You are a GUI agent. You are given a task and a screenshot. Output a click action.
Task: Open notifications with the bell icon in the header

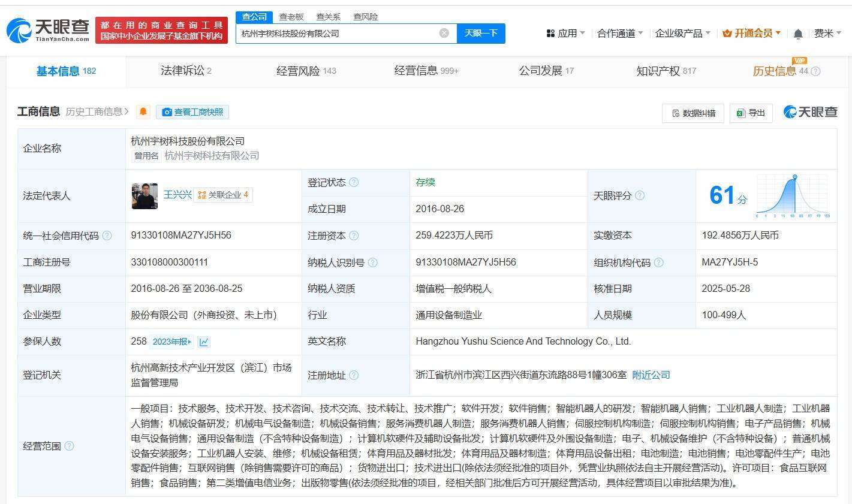click(798, 34)
